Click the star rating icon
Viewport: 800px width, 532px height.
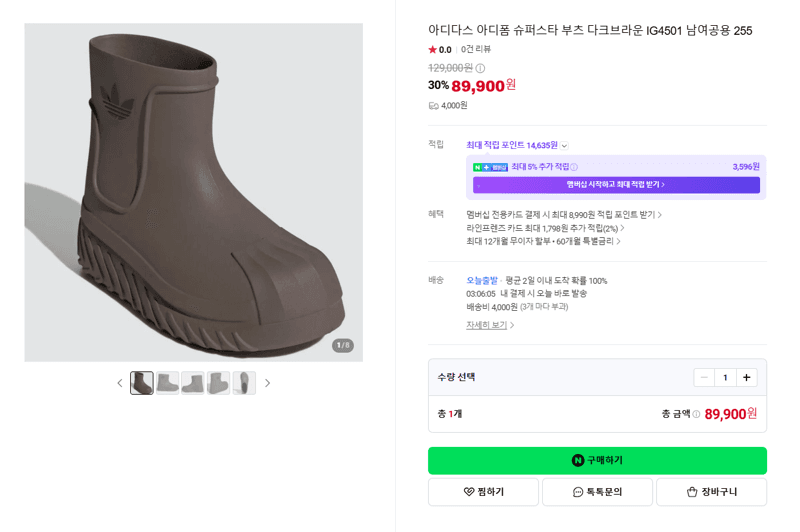[x=433, y=49]
